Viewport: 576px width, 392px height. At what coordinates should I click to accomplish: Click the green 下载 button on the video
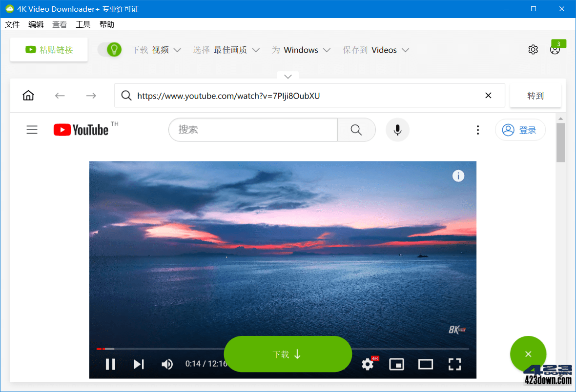coord(288,354)
